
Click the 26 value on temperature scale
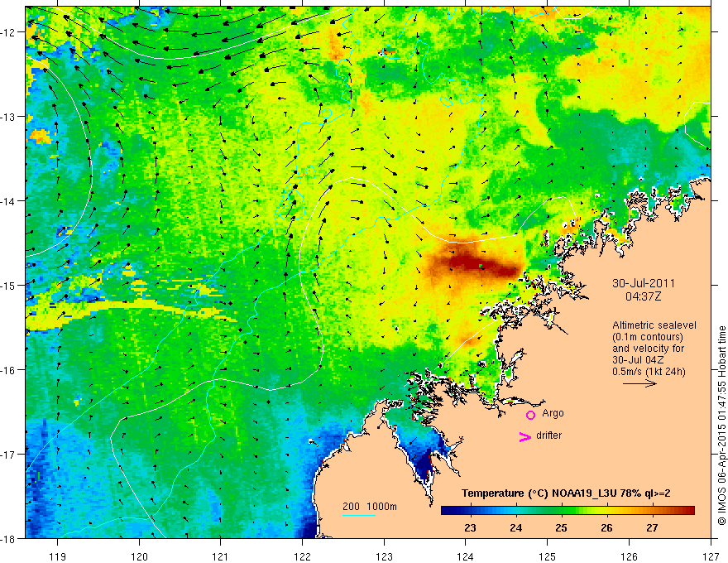click(x=606, y=527)
